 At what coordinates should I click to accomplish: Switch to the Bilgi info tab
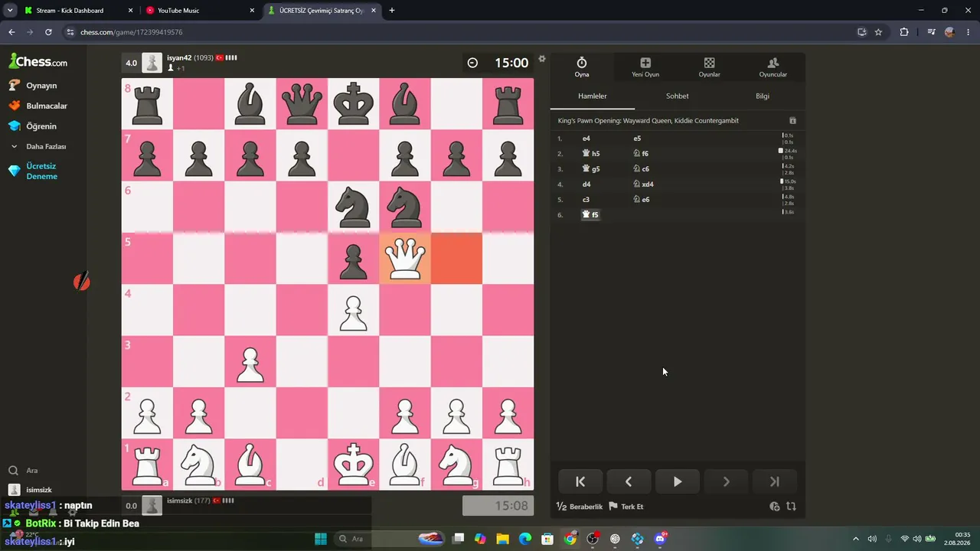[x=763, y=96]
